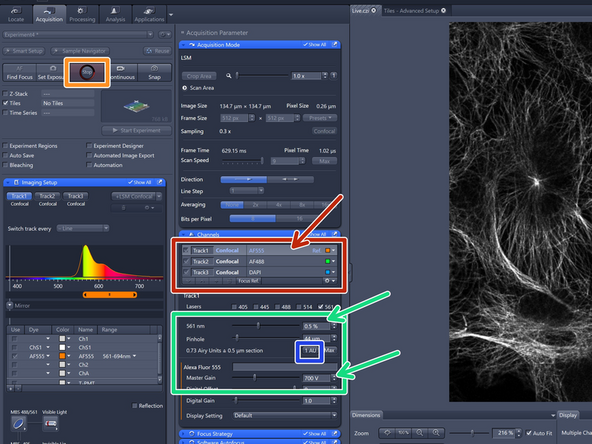Toggle the 488 laser checkbox

[x=278, y=307]
